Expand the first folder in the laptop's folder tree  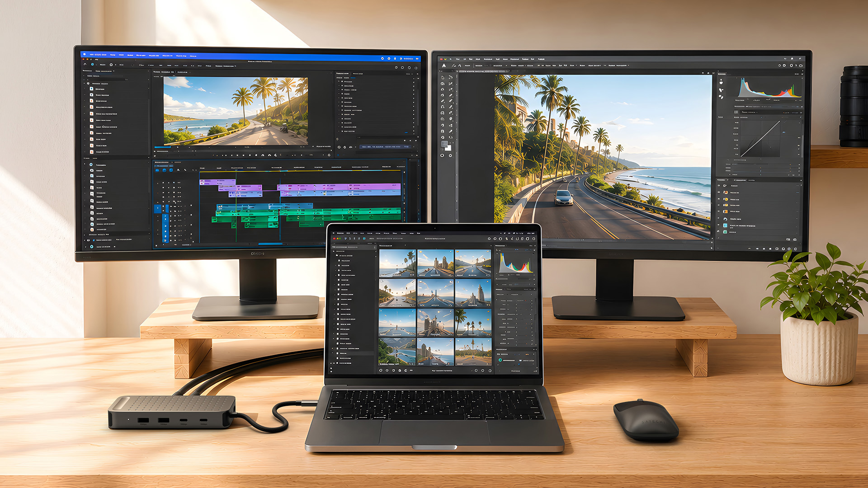(337, 256)
